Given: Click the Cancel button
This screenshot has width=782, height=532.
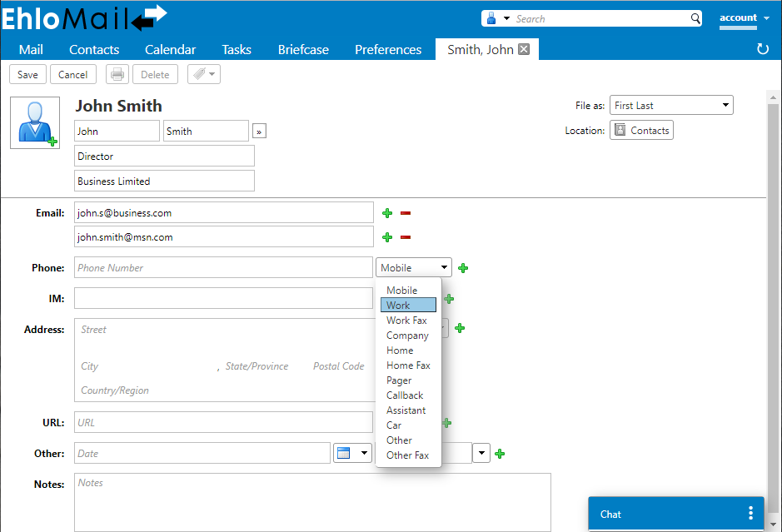Looking at the screenshot, I should tap(72, 74).
